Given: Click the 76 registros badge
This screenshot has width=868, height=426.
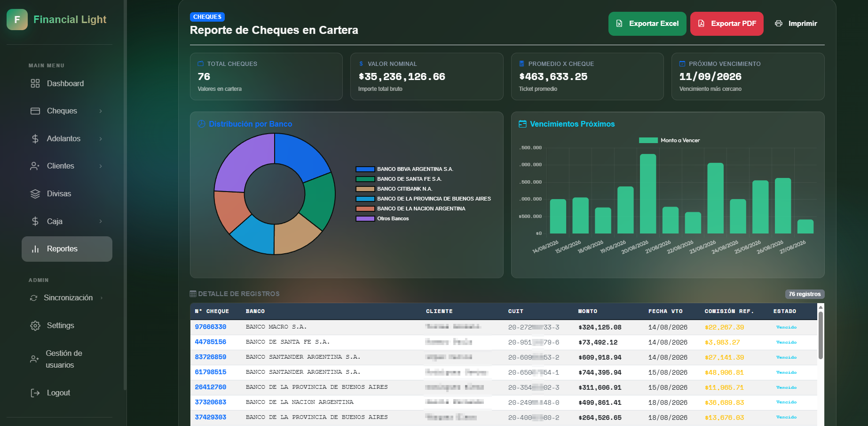Looking at the screenshot, I should pyautogui.click(x=805, y=294).
